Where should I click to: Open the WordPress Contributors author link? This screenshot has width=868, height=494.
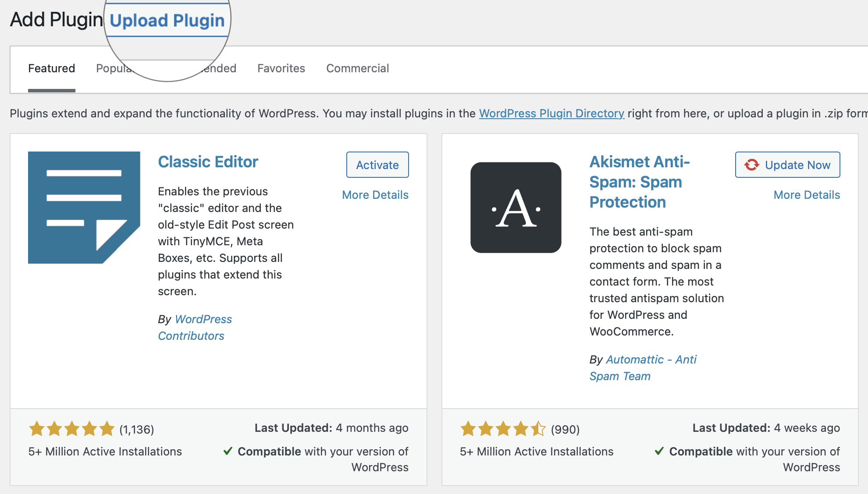(195, 328)
